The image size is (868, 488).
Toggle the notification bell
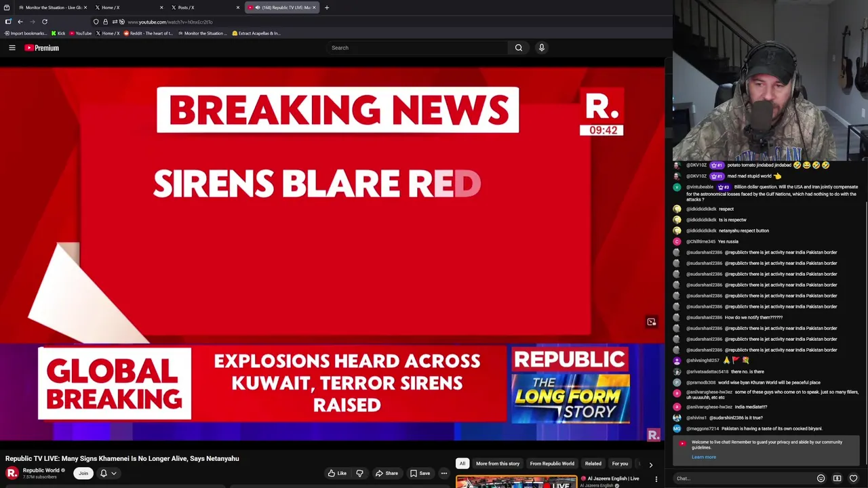click(x=104, y=473)
